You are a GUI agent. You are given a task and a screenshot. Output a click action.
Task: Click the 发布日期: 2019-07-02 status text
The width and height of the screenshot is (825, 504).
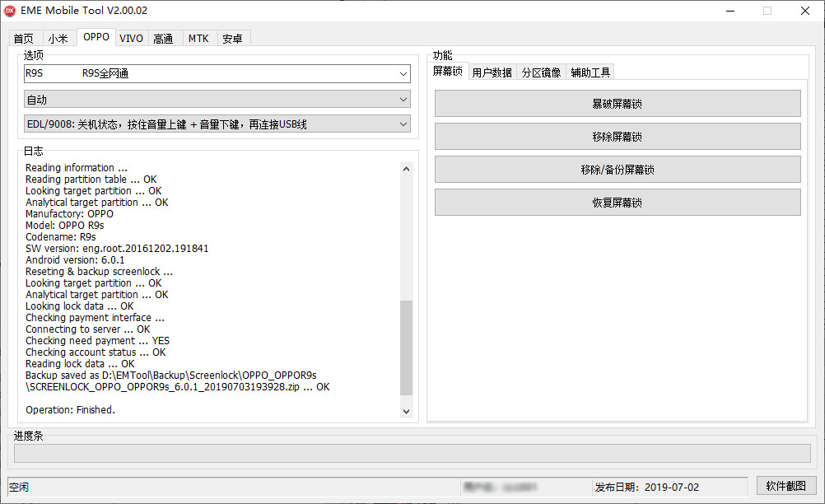(x=647, y=488)
